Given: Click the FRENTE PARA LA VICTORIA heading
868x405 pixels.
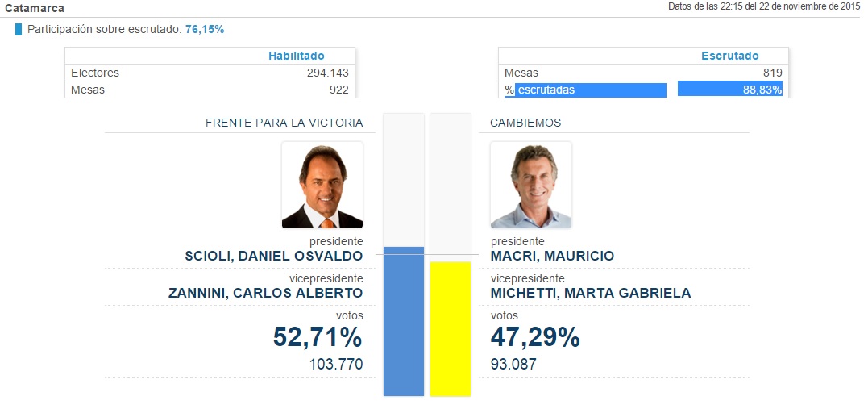Looking at the screenshot, I should (284, 123).
